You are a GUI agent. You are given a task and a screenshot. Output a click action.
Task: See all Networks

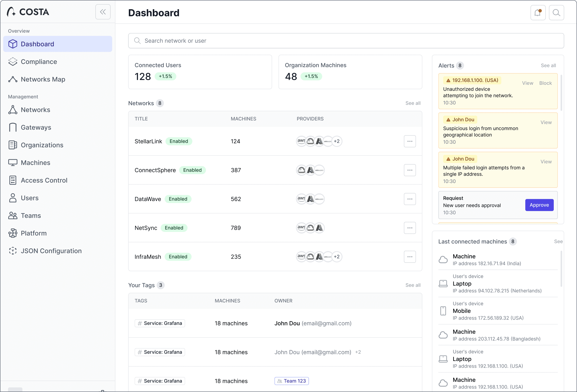413,103
